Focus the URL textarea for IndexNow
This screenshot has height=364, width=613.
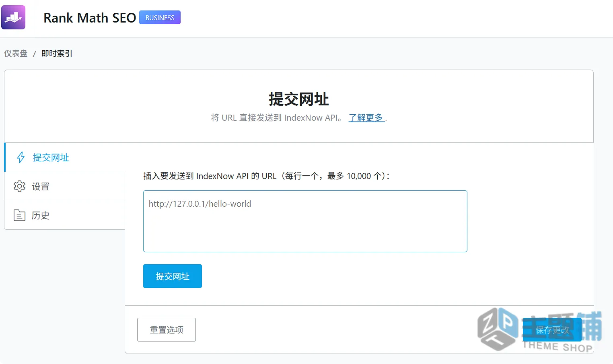click(305, 221)
